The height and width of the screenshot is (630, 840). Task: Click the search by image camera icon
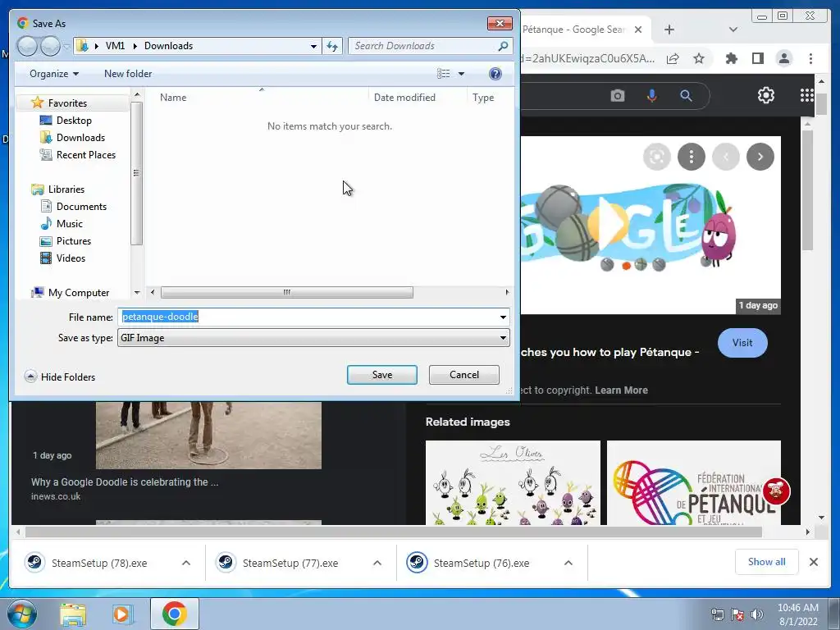(618, 96)
